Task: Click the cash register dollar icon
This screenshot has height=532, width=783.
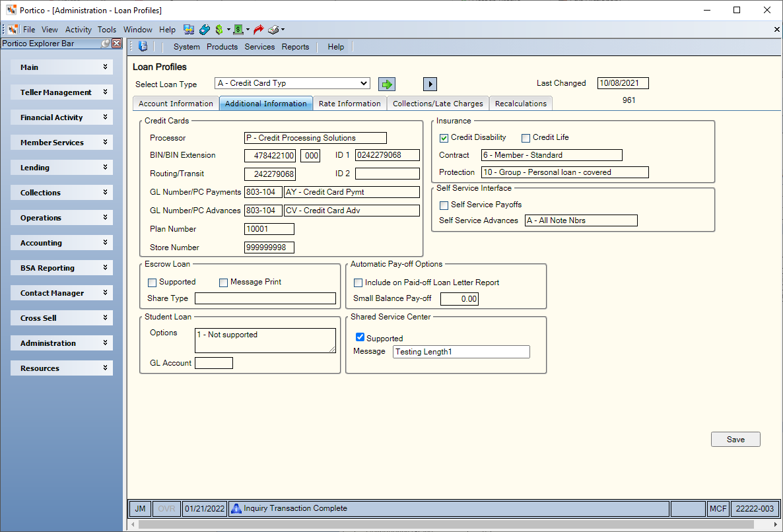Action: 239,30
